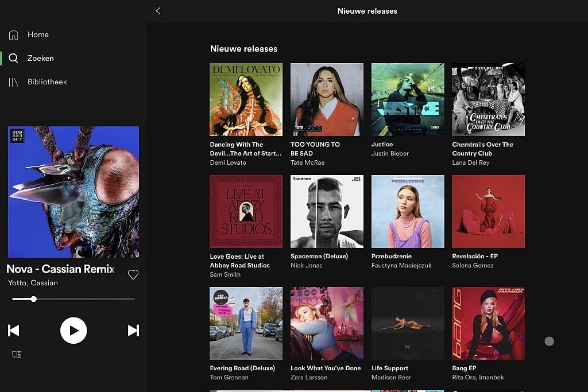Image resolution: width=588 pixels, height=392 pixels.
Task: Click the Love Goes: Live at Abbey Road title
Action: pyautogui.click(x=239, y=261)
